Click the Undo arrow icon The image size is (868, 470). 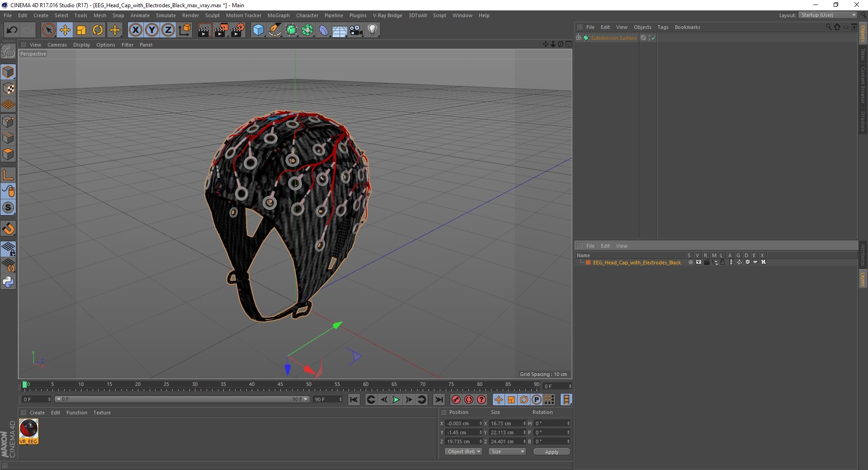[12, 30]
